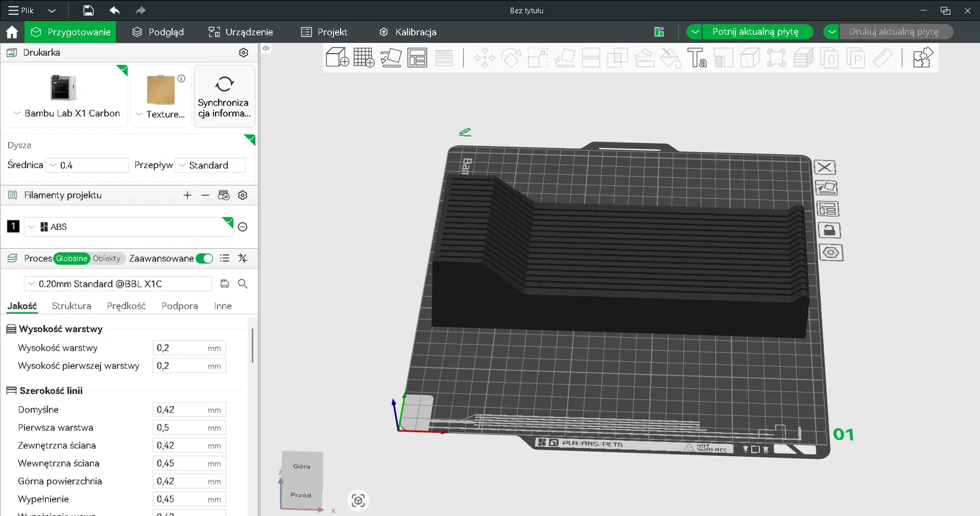Click the Auto orient toolbar icon
Viewport: 980px width, 516px height.
[x=391, y=58]
